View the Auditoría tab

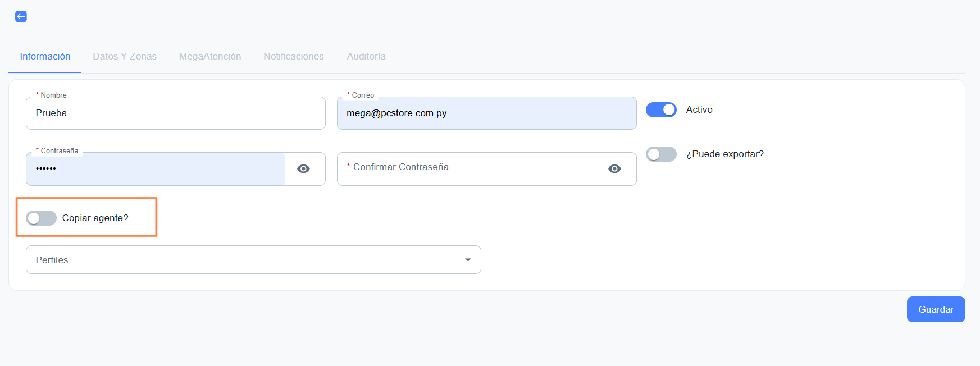point(366,56)
